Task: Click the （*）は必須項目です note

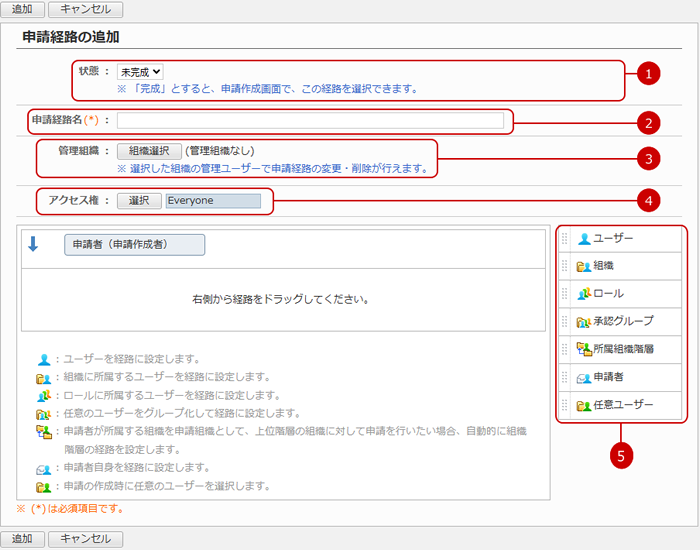Action: (70, 508)
